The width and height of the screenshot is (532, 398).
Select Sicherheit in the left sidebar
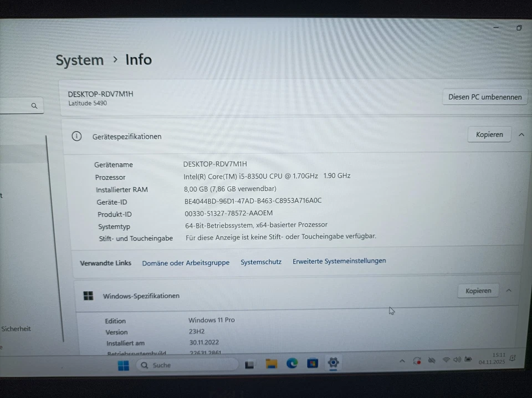pos(16,329)
